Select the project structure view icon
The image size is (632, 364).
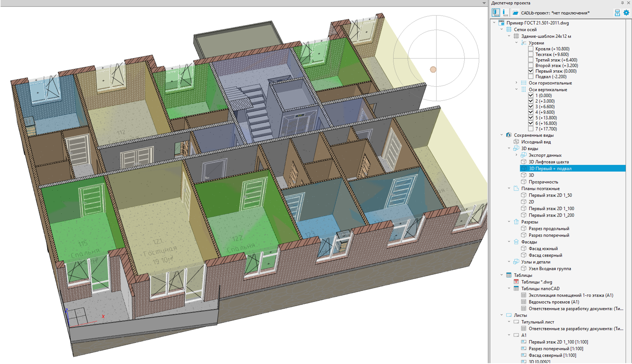(x=496, y=13)
